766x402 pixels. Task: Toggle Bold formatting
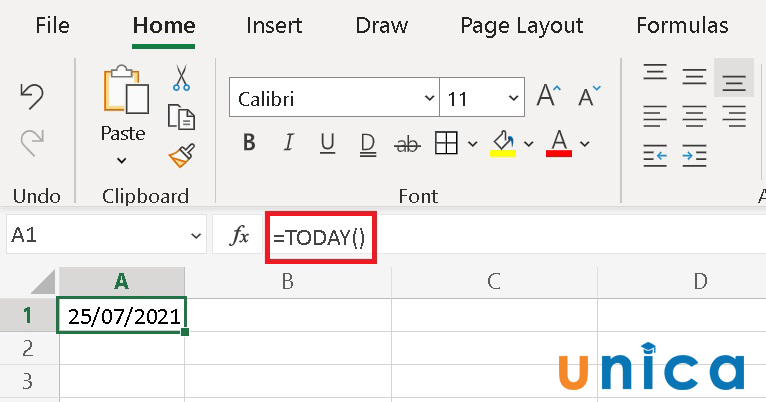[x=249, y=143]
